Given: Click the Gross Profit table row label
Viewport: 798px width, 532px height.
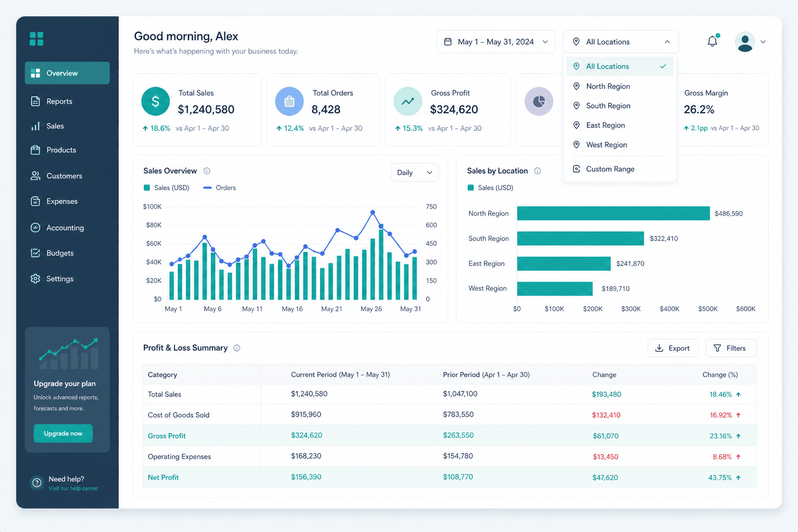Looking at the screenshot, I should (x=167, y=436).
